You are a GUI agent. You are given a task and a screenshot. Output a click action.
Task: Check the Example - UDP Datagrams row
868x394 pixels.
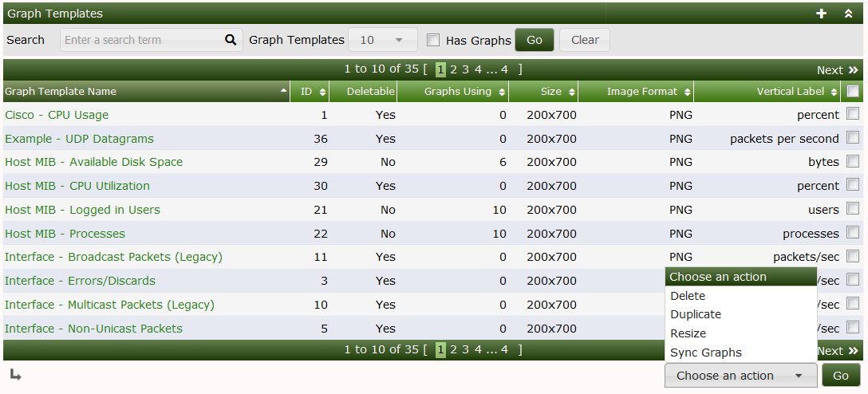853,137
